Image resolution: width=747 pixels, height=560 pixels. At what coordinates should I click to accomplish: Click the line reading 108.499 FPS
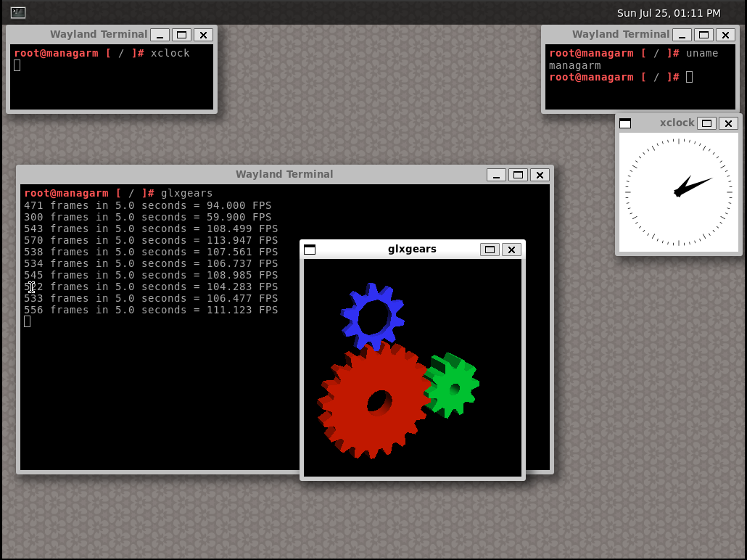[x=151, y=228]
